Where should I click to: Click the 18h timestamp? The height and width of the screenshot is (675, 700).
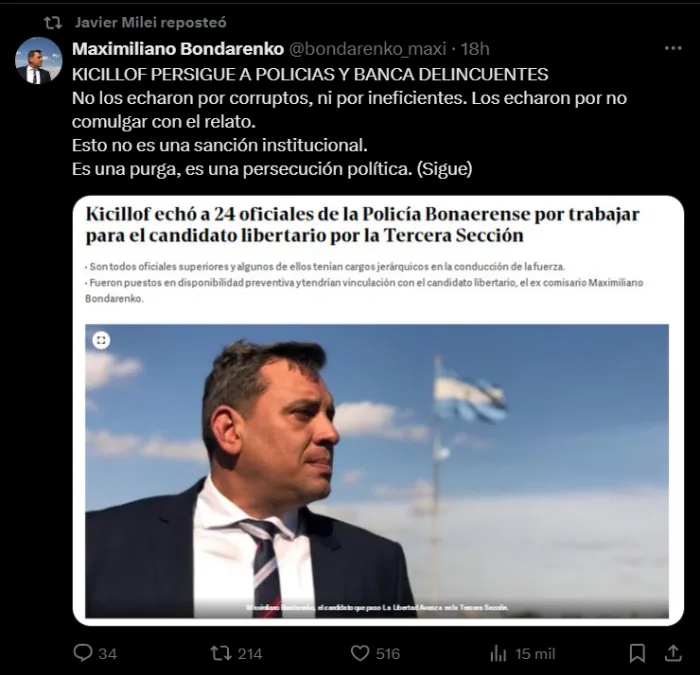475,49
